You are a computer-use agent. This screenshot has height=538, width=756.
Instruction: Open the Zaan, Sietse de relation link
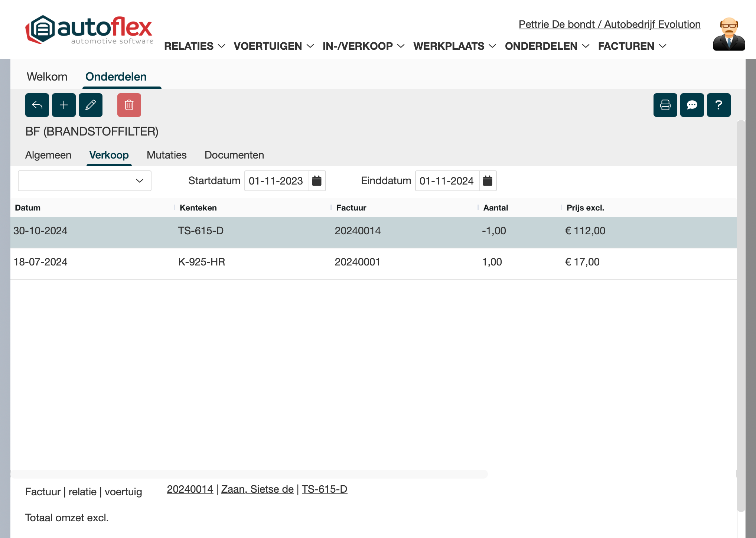coord(257,489)
